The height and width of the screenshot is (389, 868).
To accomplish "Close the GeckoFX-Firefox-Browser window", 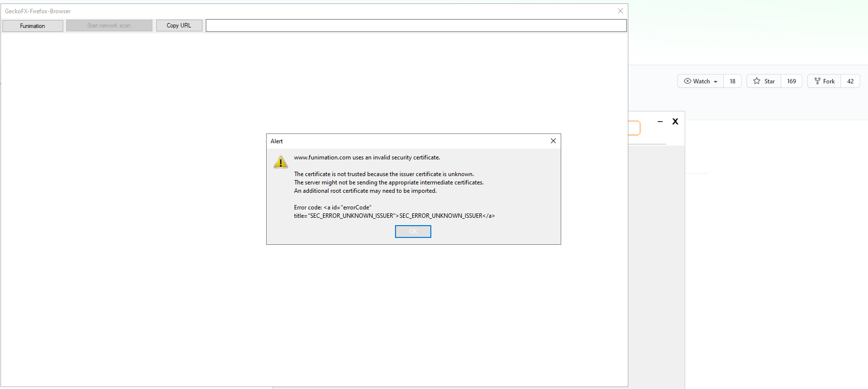I will coord(620,11).
